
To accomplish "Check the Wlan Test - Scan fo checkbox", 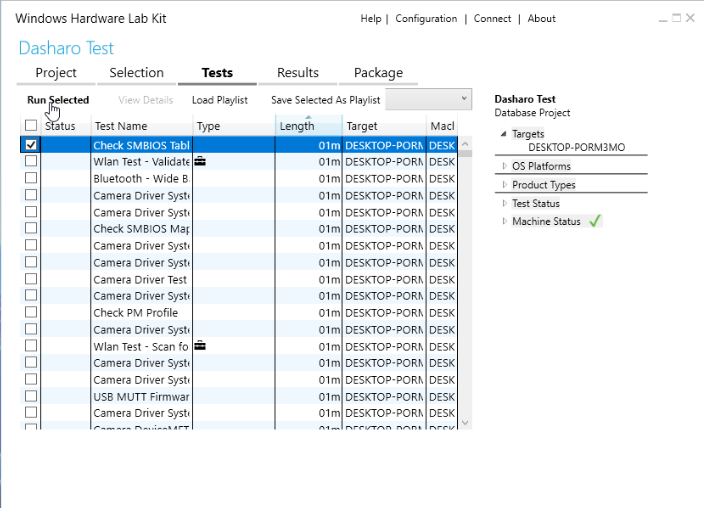I will pyautogui.click(x=31, y=346).
